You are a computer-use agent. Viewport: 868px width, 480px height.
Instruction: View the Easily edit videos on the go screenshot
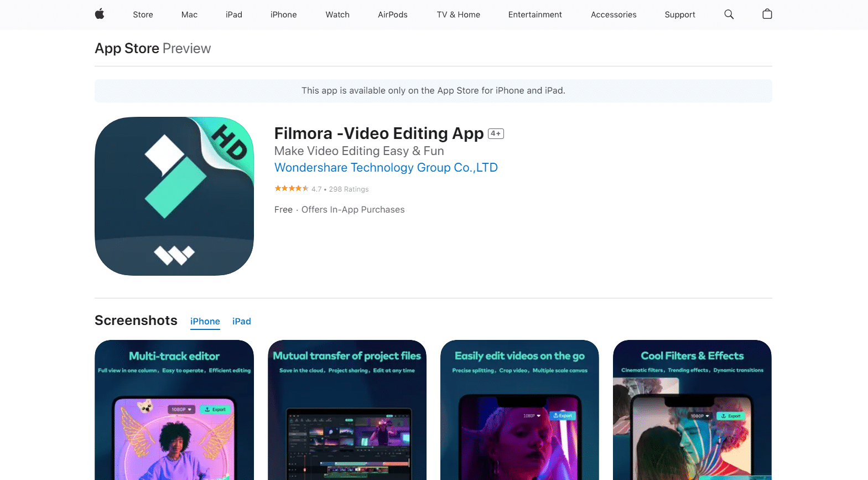[x=519, y=410]
